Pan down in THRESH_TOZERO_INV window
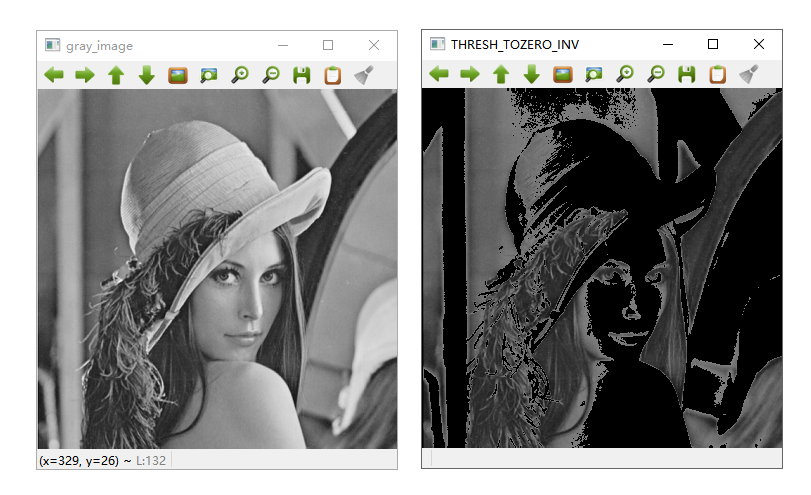811x495 pixels. click(x=532, y=74)
